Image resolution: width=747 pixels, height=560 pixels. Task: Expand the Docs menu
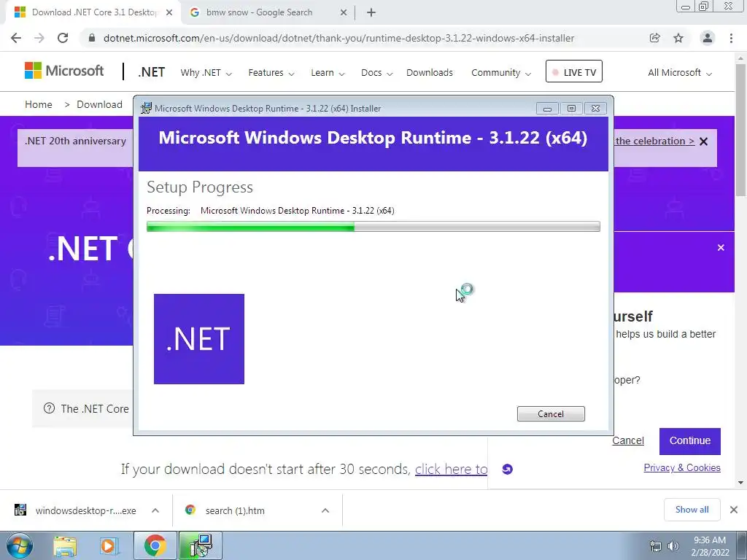(x=376, y=73)
